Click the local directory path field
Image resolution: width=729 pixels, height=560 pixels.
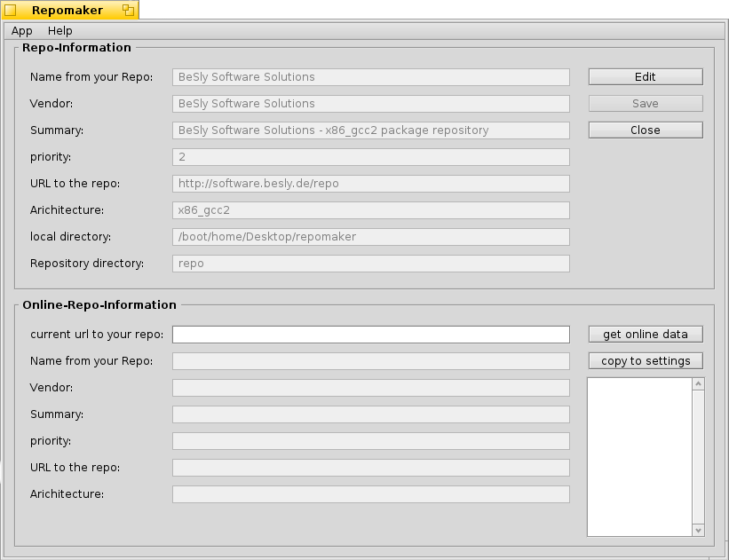click(370, 237)
